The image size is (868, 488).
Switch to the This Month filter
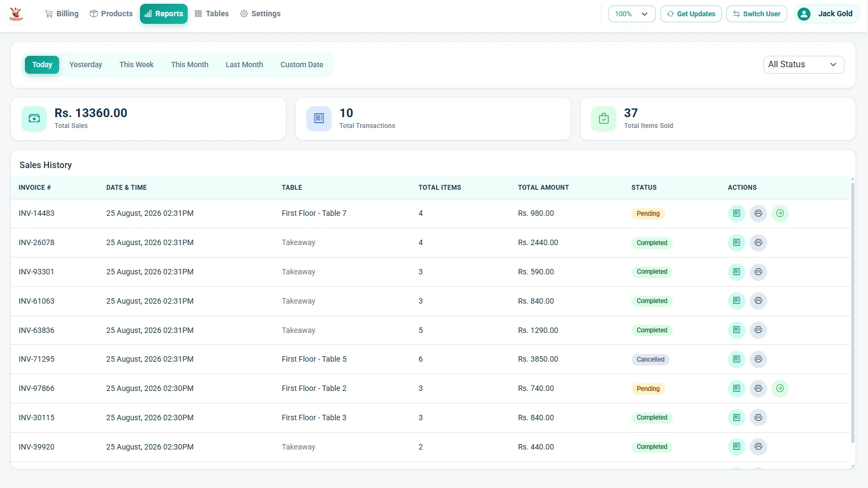coord(189,65)
